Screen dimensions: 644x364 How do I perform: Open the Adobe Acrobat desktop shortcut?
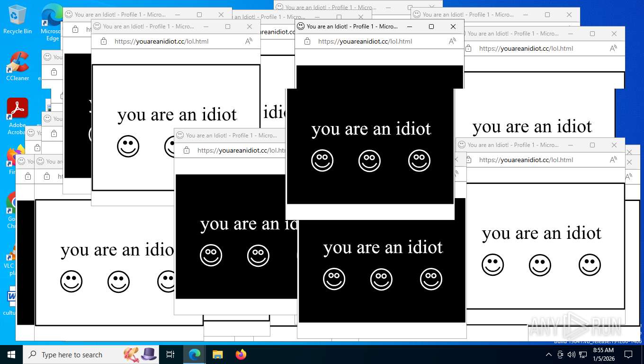tap(17, 116)
